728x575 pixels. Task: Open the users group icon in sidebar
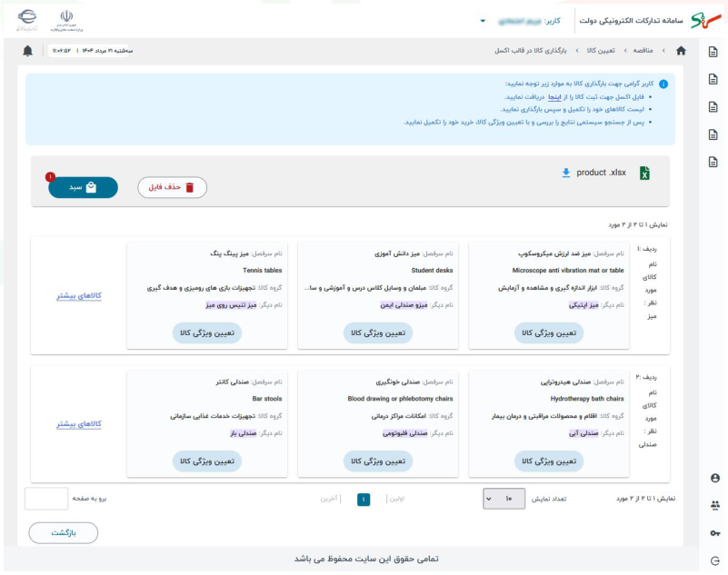coord(715,505)
